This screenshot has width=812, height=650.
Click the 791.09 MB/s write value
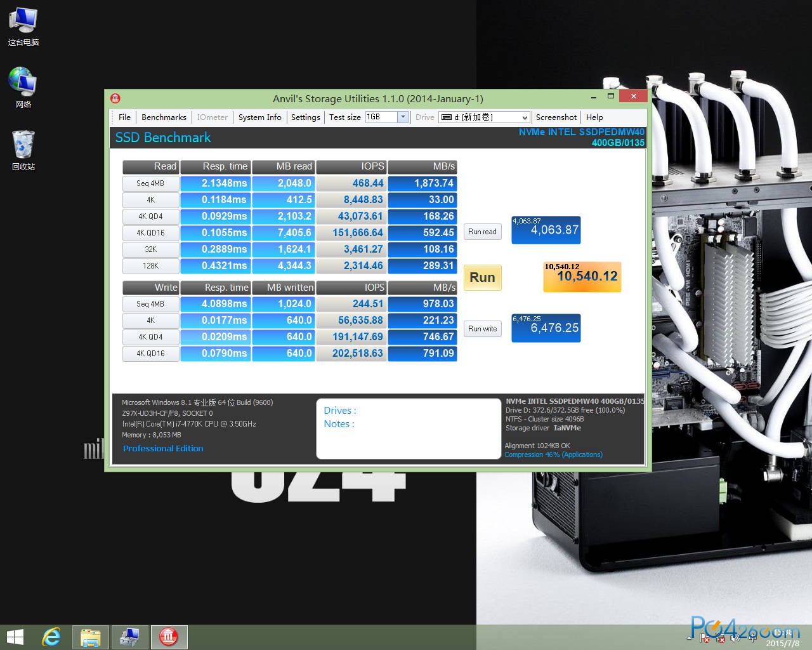point(422,354)
